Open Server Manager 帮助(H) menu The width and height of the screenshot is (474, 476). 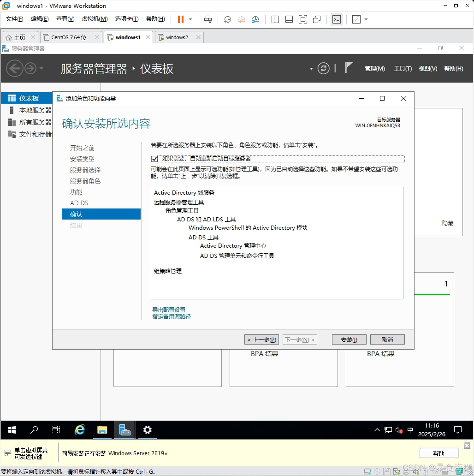pos(454,69)
